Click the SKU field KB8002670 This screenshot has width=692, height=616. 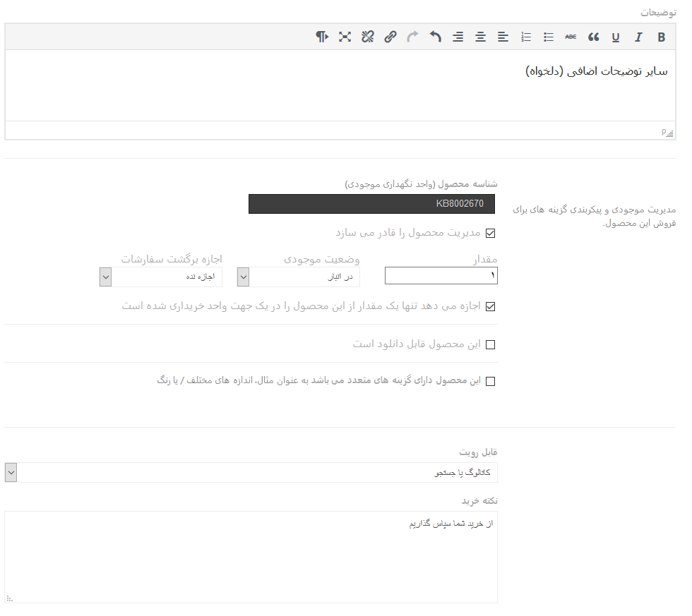[371, 204]
